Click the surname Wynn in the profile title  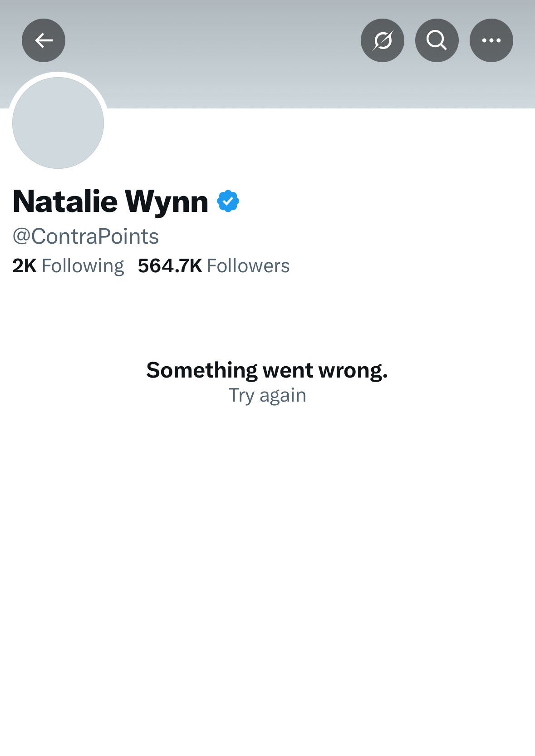(x=166, y=201)
